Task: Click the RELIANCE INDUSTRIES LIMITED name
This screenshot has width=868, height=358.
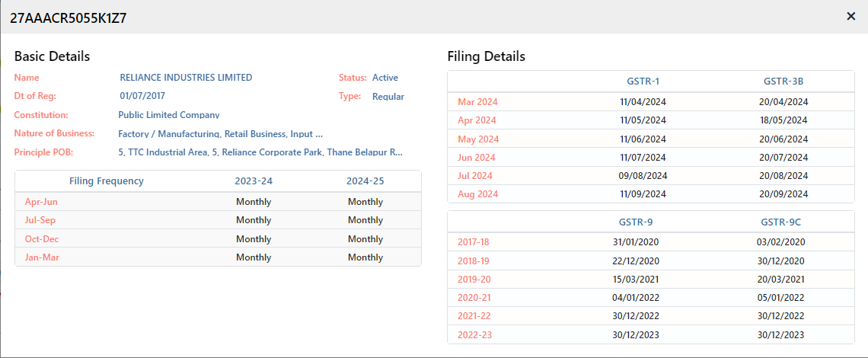Action: 186,78
